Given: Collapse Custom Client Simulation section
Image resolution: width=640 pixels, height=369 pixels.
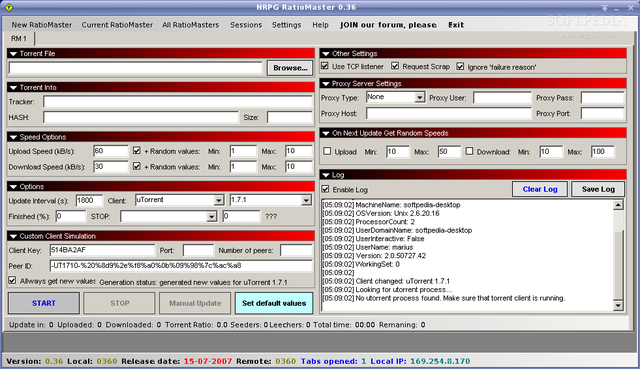Looking at the screenshot, I should pos(13,236).
